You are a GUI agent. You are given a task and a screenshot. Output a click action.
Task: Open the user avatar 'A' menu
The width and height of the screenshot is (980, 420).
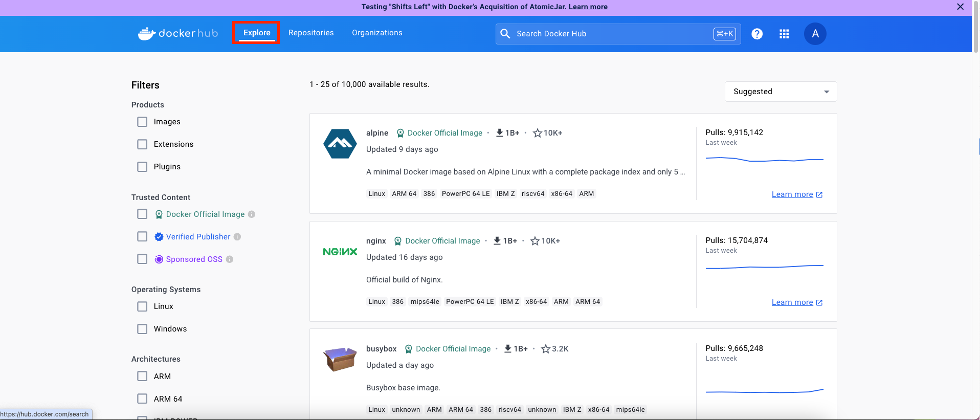[x=815, y=34]
